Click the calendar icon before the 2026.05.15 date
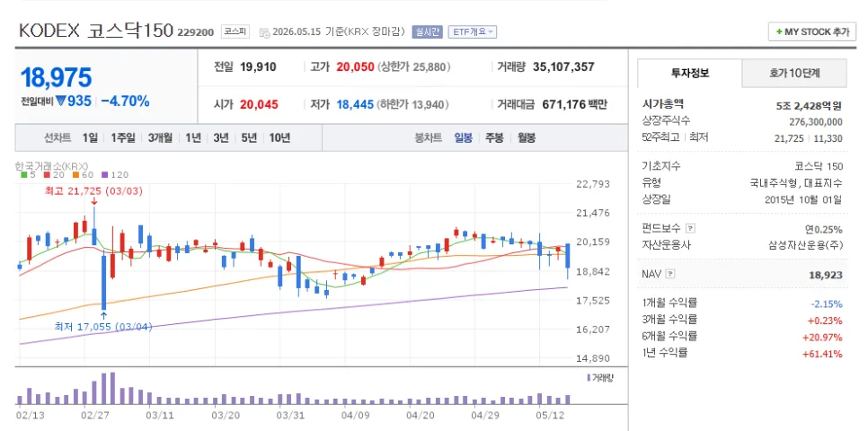 264,32
